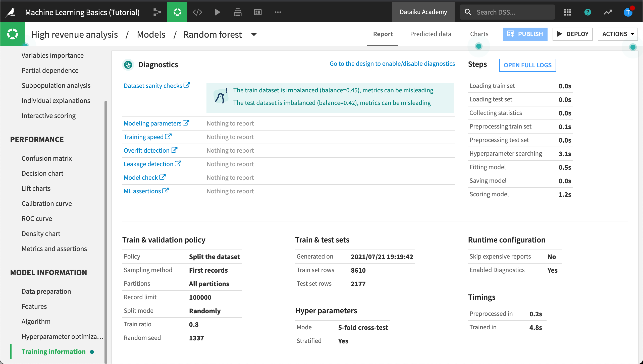Open the code notebooks icon
Image resolution: width=643 pixels, height=364 pixels.
tap(197, 12)
